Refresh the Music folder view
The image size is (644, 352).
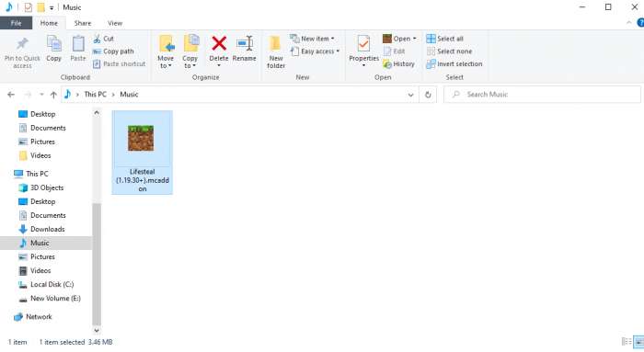(x=428, y=95)
